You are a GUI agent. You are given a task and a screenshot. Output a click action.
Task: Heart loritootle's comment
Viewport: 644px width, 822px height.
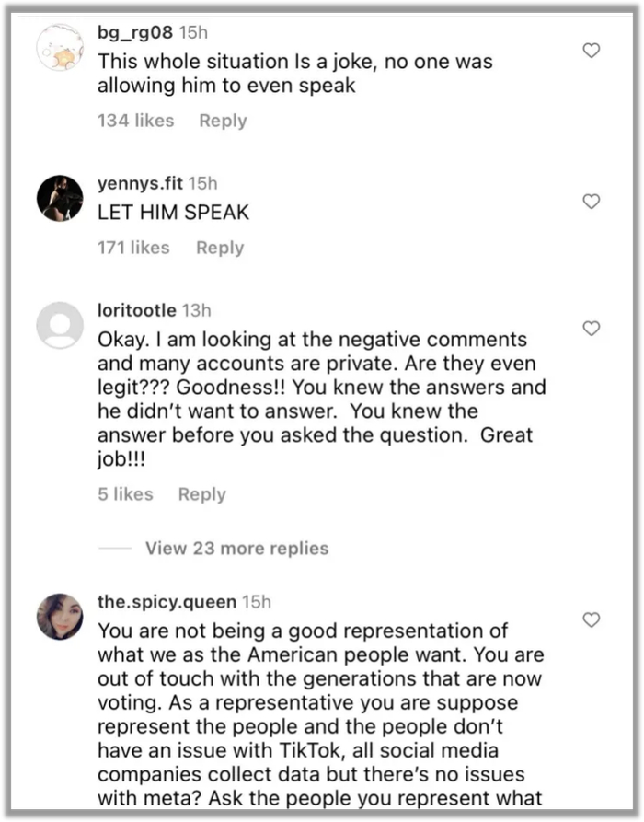592,328
